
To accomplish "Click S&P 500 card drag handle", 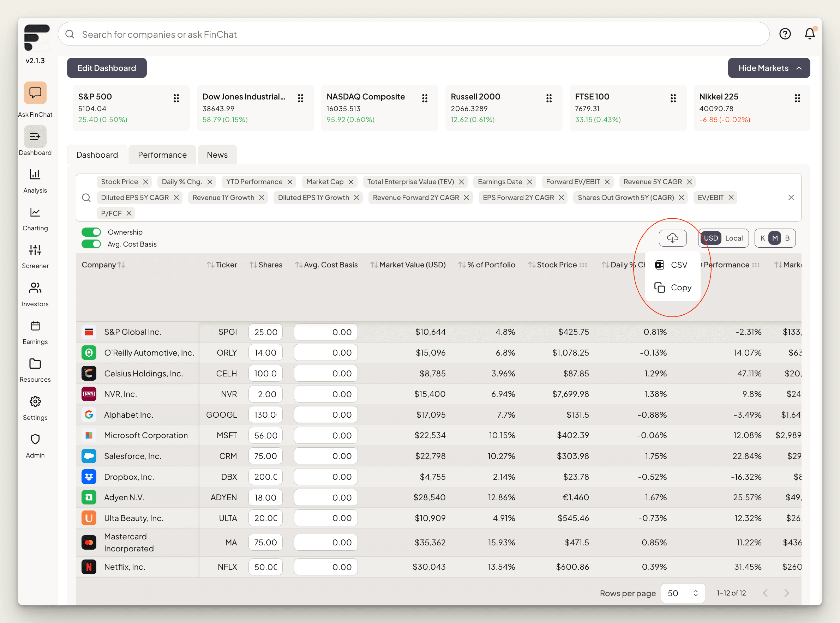I will (176, 98).
